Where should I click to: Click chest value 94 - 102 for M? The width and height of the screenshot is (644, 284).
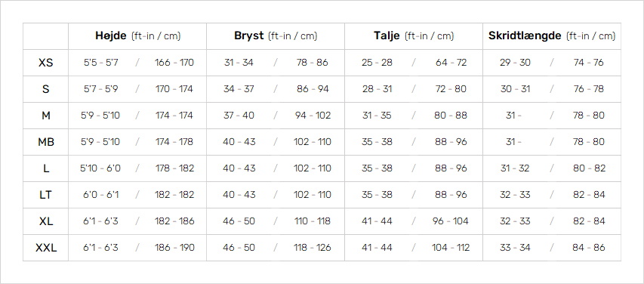313,116
